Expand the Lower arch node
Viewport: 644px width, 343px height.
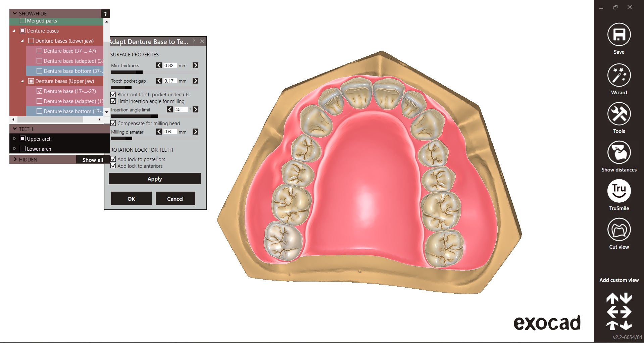[x=14, y=149]
